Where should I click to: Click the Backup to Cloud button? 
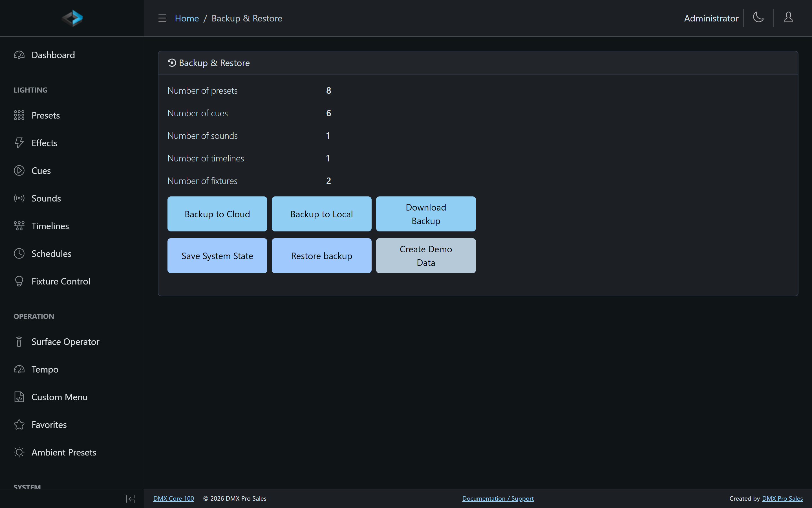(217, 214)
